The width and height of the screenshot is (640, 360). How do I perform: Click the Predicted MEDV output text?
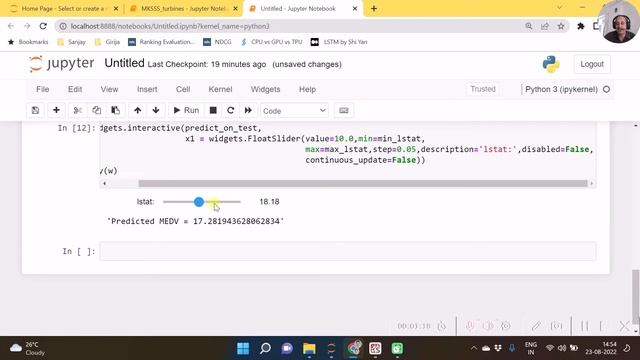(x=196, y=221)
